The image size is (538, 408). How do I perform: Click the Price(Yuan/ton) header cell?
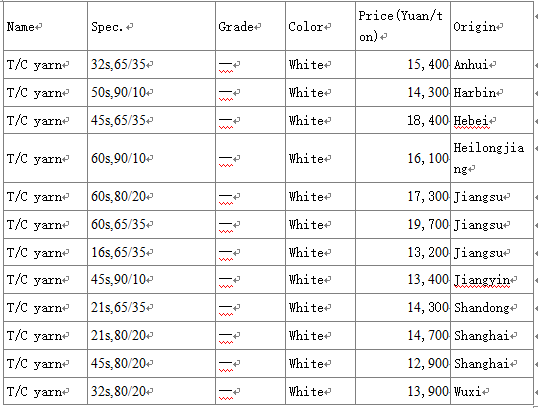(x=403, y=26)
